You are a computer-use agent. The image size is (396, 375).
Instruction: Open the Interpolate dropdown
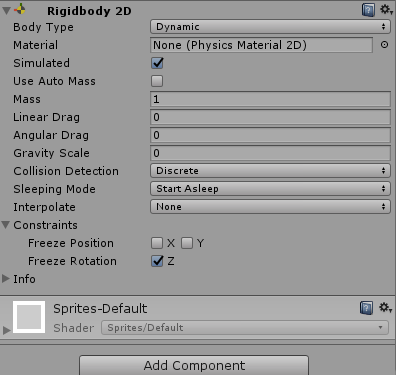270,207
